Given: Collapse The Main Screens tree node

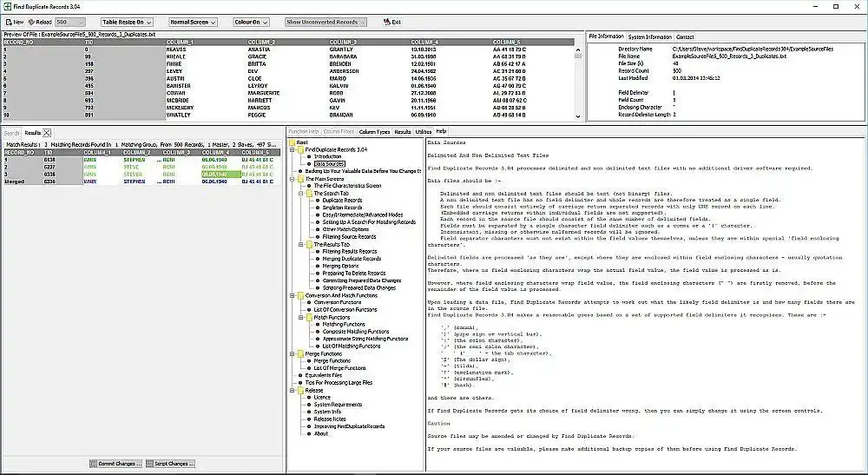Looking at the screenshot, I should click(x=293, y=179).
